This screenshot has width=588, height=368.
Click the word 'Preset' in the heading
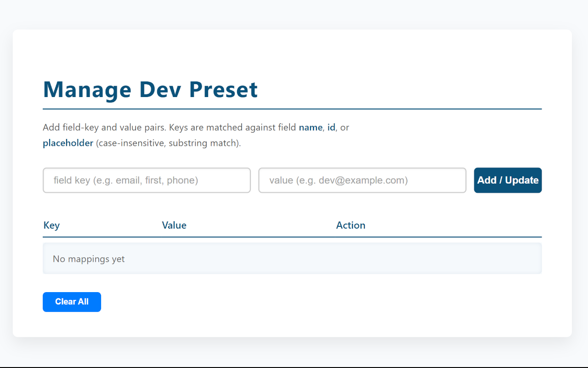click(223, 90)
